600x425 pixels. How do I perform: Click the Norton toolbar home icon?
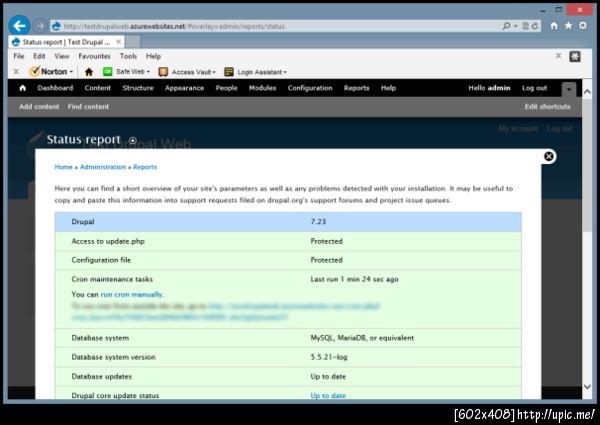tap(89, 72)
